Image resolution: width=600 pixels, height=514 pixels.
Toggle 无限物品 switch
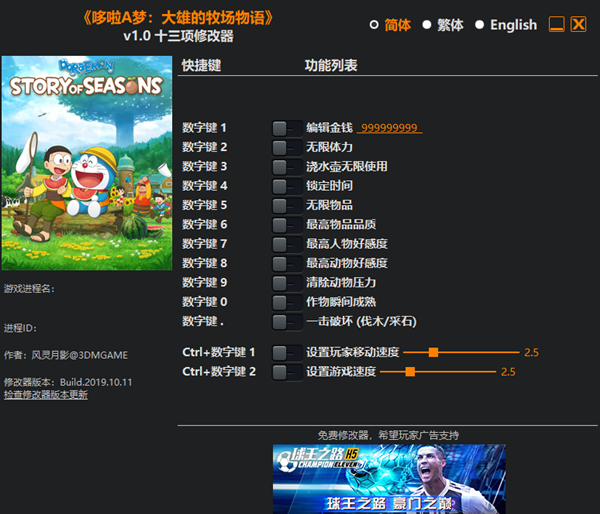coord(287,206)
